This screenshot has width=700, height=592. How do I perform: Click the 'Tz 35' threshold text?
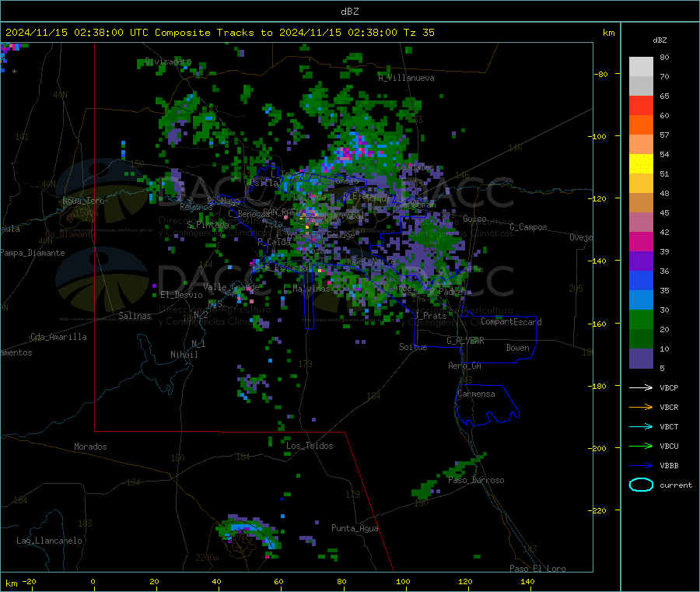[418, 33]
